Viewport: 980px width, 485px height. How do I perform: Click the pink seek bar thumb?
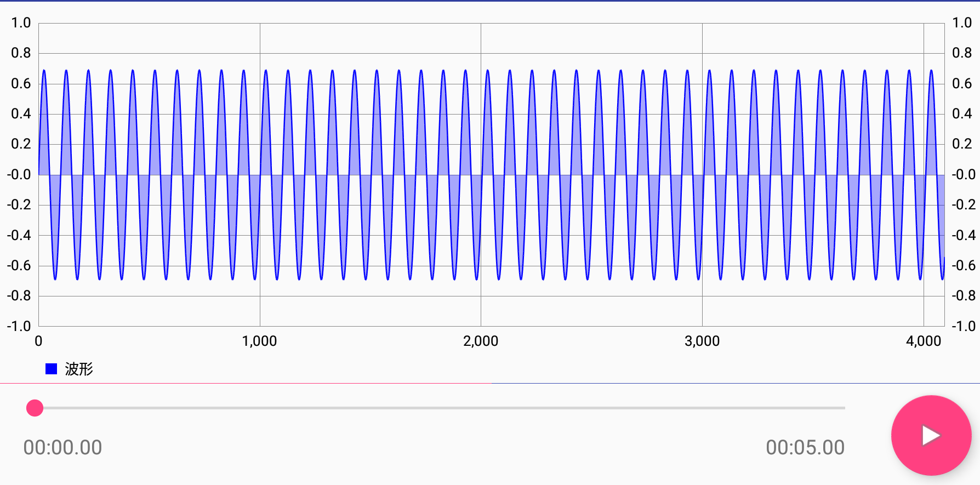tap(35, 408)
